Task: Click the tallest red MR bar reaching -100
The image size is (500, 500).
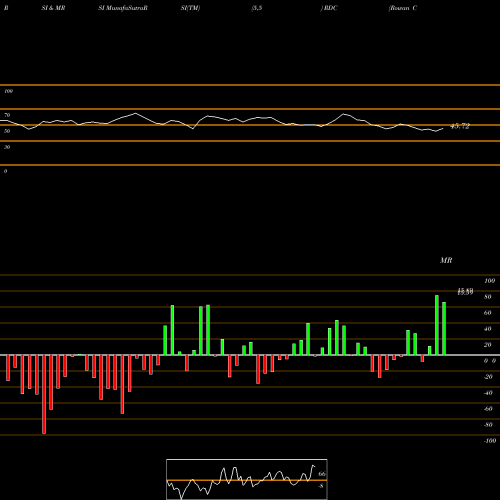Action: pos(44,394)
